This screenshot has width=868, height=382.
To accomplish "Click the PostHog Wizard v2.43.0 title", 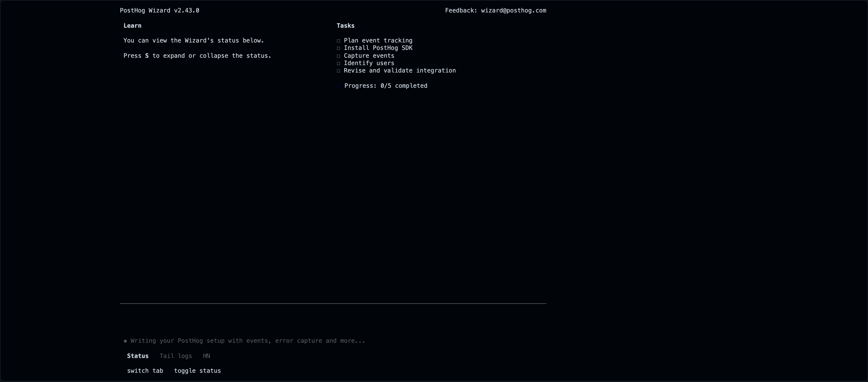I will coord(159,10).
